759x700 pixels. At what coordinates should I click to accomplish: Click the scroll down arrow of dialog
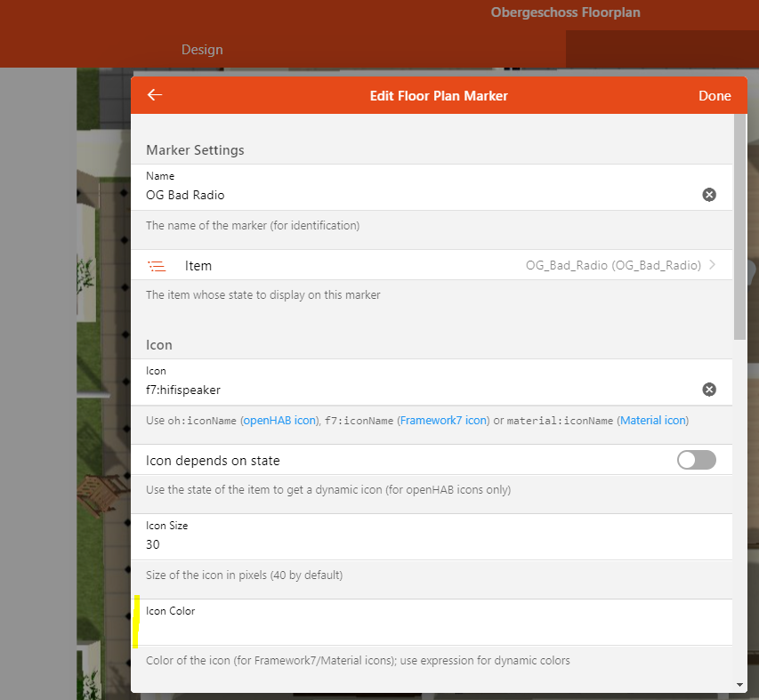740,685
